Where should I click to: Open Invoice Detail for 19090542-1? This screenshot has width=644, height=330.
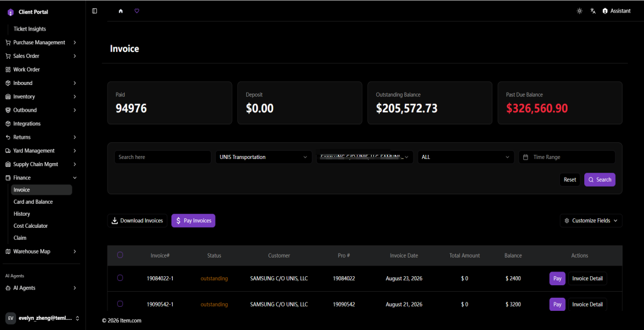[587, 304]
